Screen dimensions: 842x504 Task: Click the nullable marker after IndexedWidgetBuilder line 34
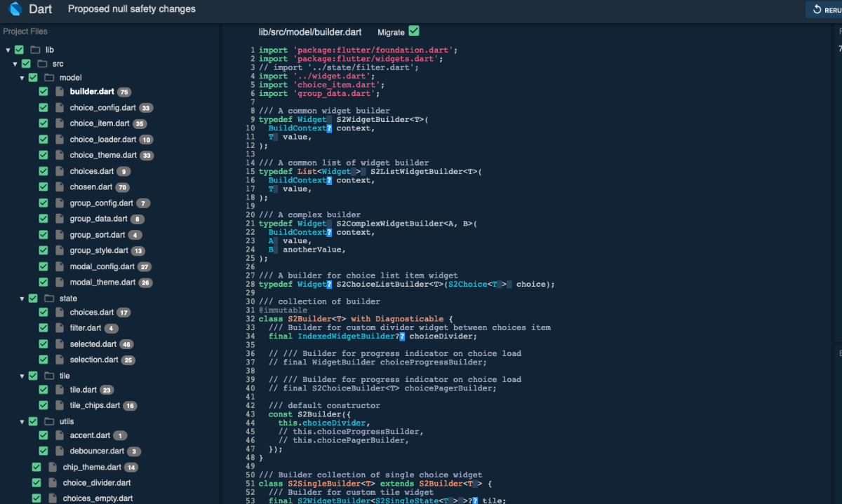[402, 336]
